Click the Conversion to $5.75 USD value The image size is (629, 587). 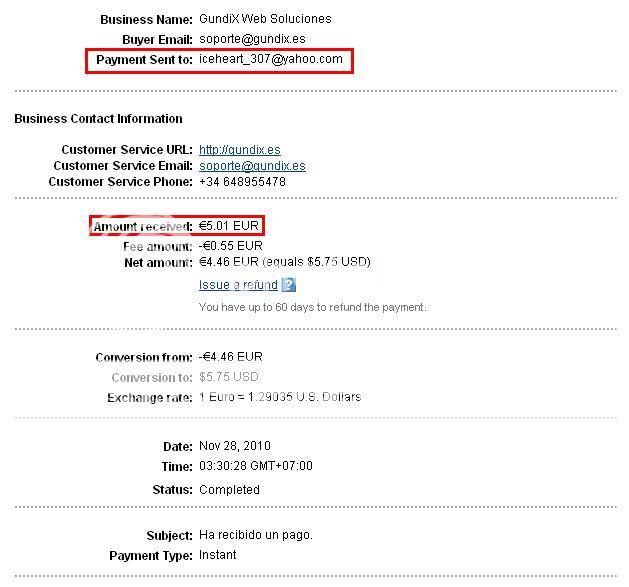pos(228,377)
